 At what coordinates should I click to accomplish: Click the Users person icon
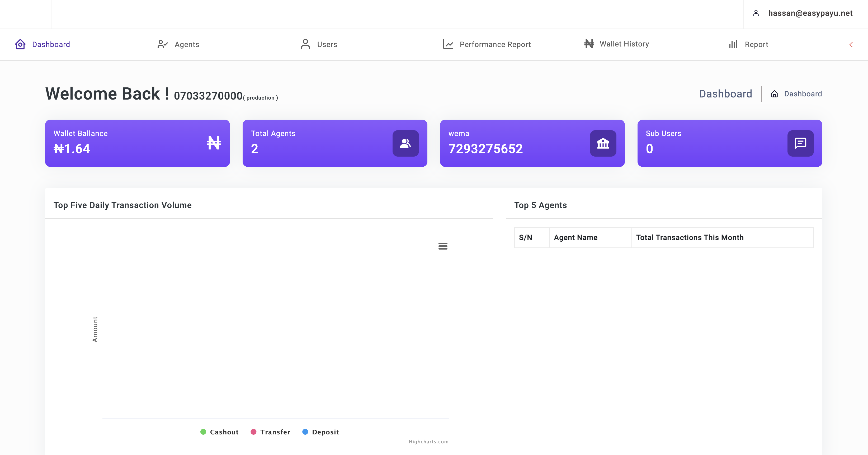pos(305,44)
